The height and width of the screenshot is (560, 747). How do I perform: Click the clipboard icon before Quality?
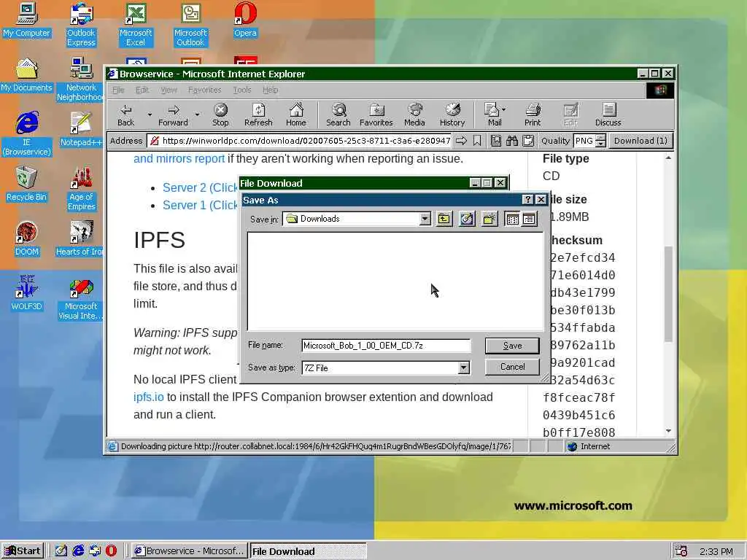[528, 141]
